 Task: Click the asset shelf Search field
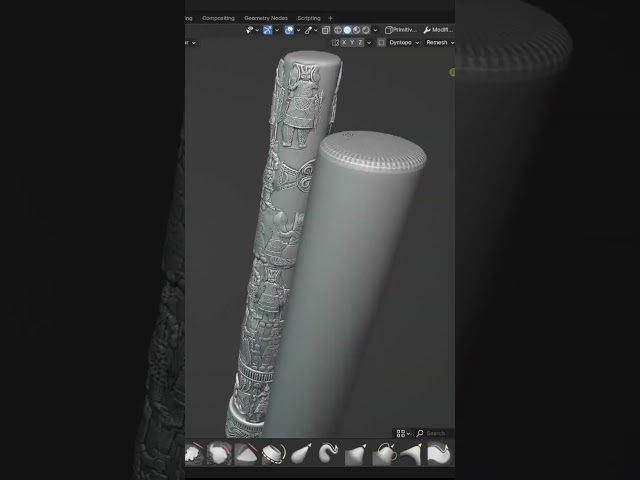[434, 433]
